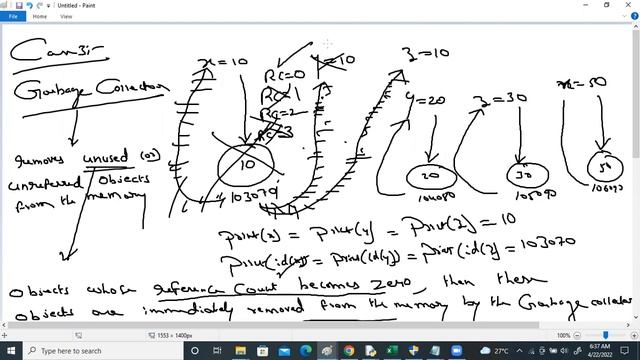Click the 100% zoom level text

563,335
